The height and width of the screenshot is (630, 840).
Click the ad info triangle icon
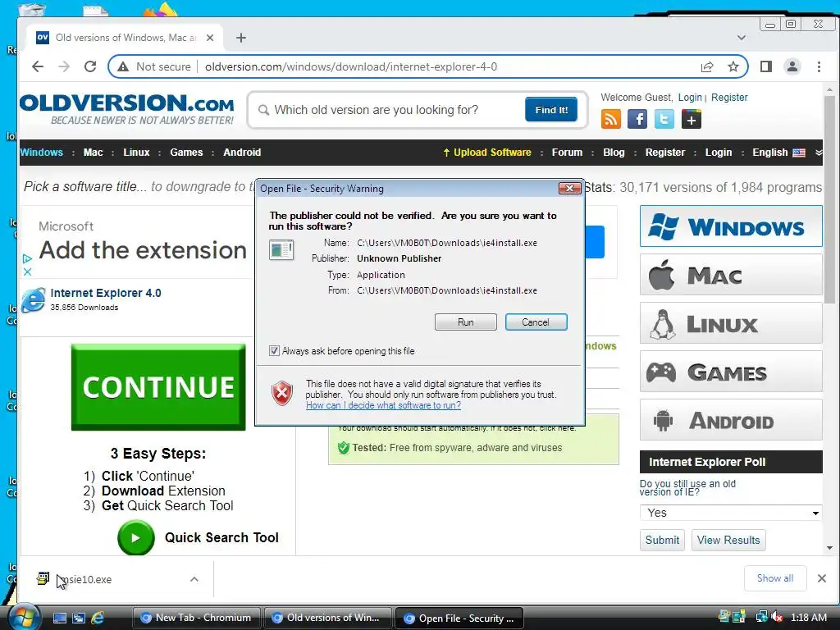27,258
